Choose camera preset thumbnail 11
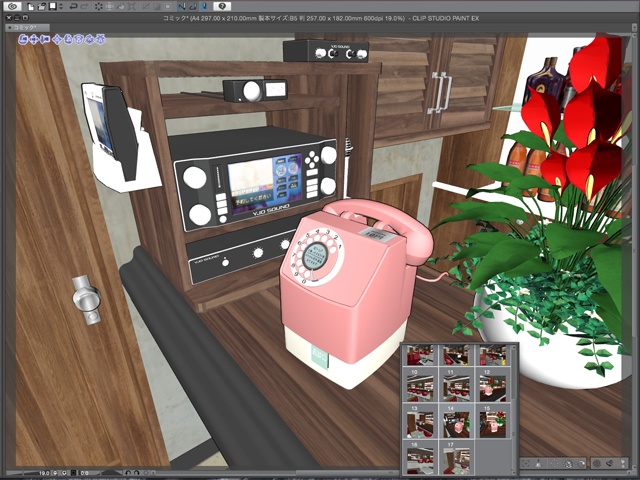Screen dimensions: 640x480 tap(456, 387)
